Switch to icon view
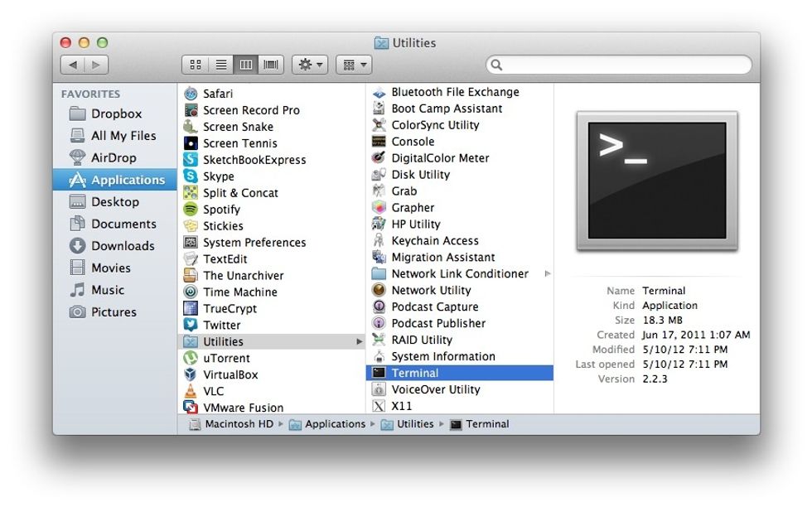 pos(196,64)
